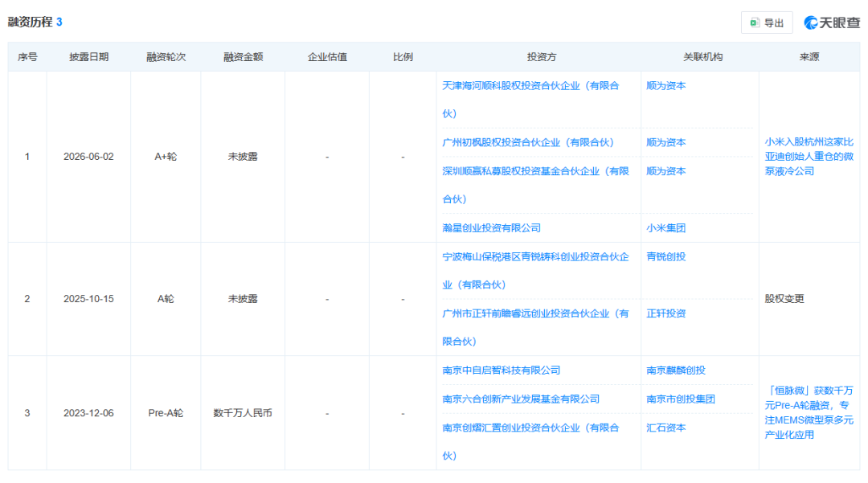Select disclosure date 2025-10-15
The image size is (868, 483).
tap(88, 299)
